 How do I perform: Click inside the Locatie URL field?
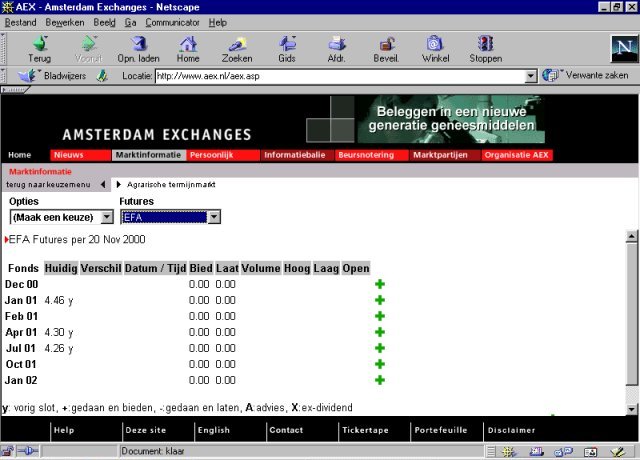pos(340,76)
